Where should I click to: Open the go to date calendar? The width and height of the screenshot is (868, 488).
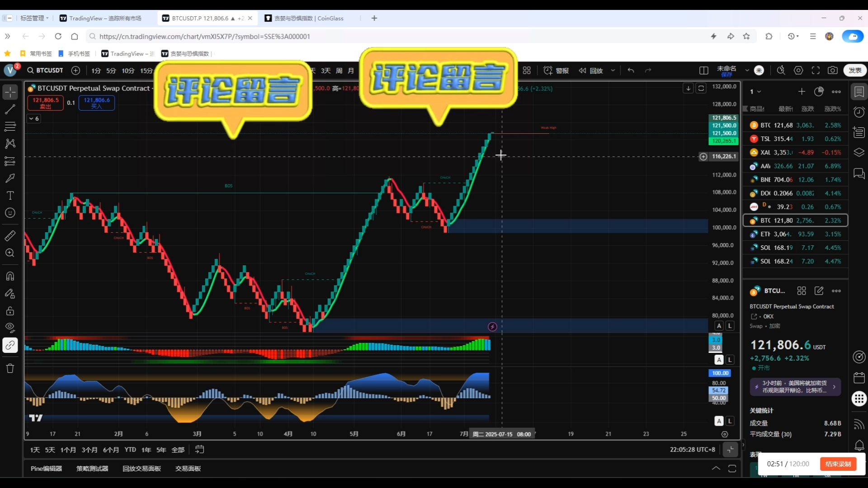(199, 450)
